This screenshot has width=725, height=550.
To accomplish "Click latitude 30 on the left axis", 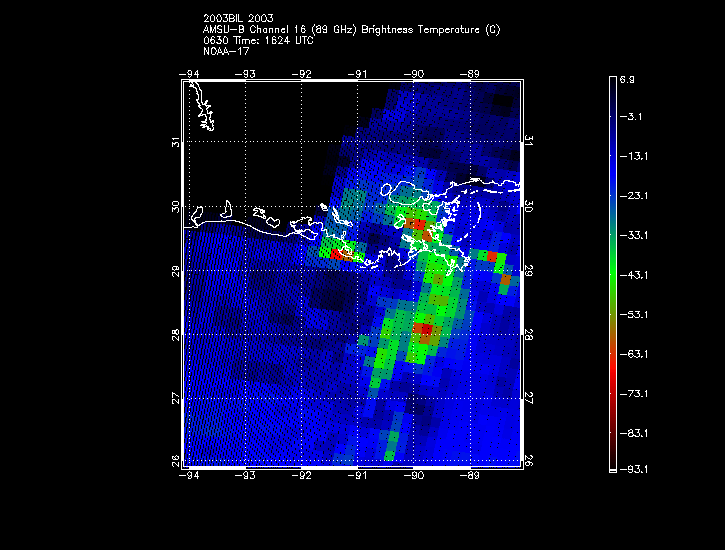I will [x=176, y=207].
